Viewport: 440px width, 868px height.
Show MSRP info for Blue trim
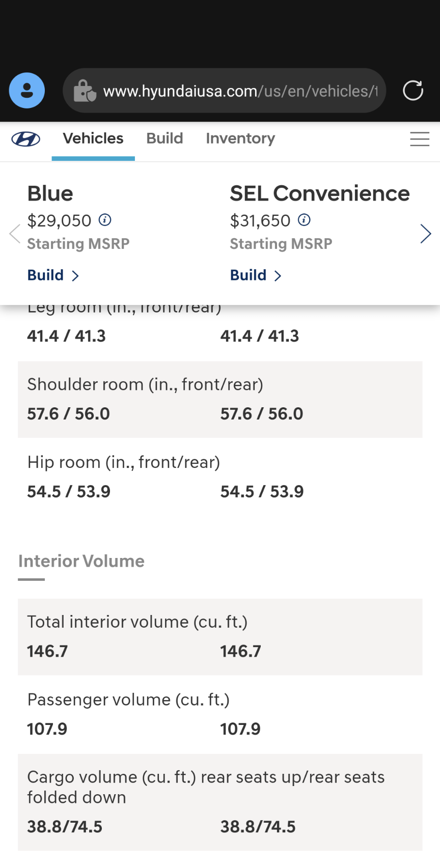click(105, 220)
